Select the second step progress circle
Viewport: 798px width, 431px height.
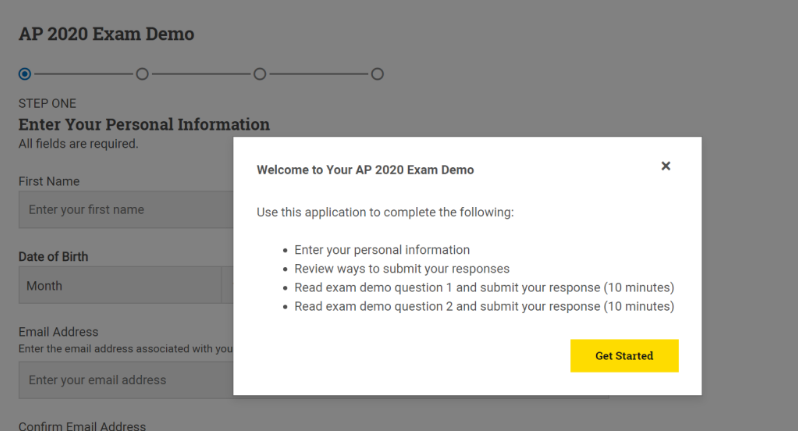(x=142, y=74)
